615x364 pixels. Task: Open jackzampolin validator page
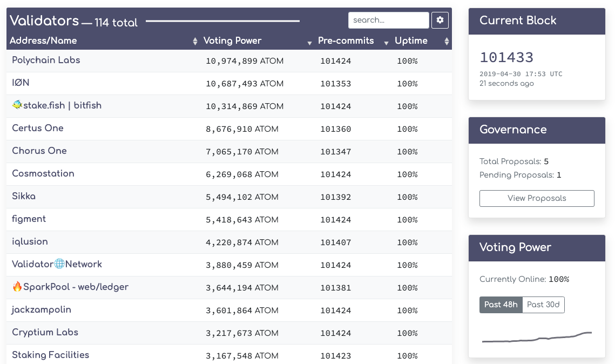[x=41, y=310]
